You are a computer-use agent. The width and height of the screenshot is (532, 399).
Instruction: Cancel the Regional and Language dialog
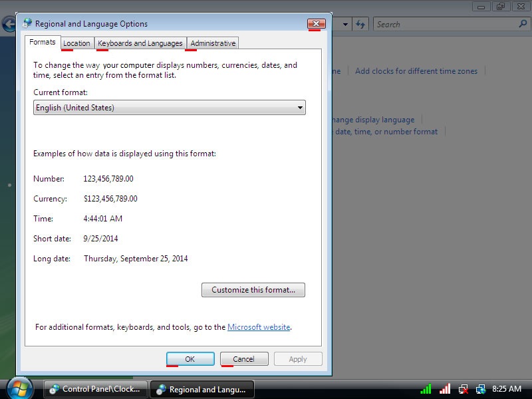(x=243, y=359)
